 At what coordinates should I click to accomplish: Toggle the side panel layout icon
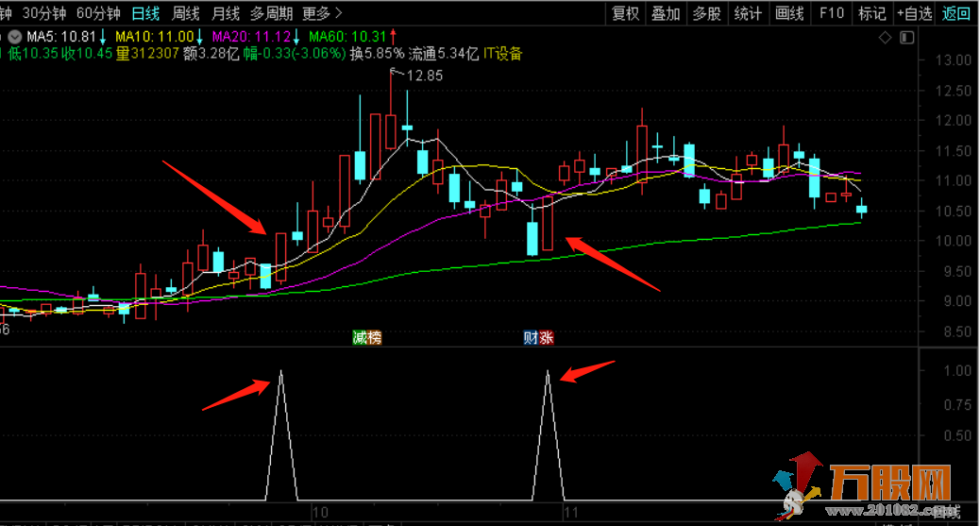(x=907, y=38)
